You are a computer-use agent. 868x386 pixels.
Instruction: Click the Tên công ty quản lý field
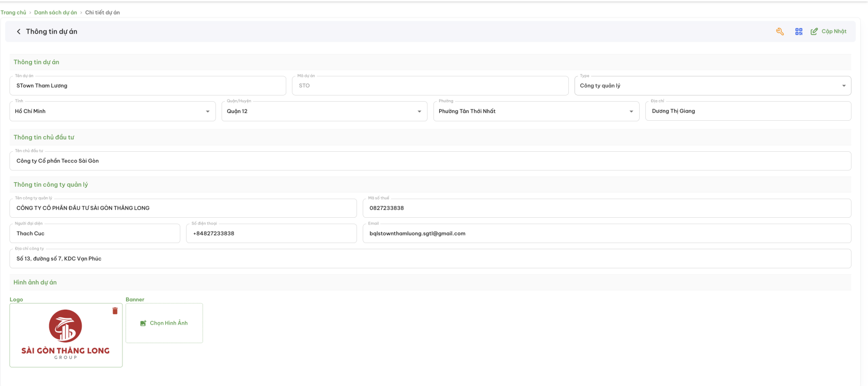coord(183,208)
